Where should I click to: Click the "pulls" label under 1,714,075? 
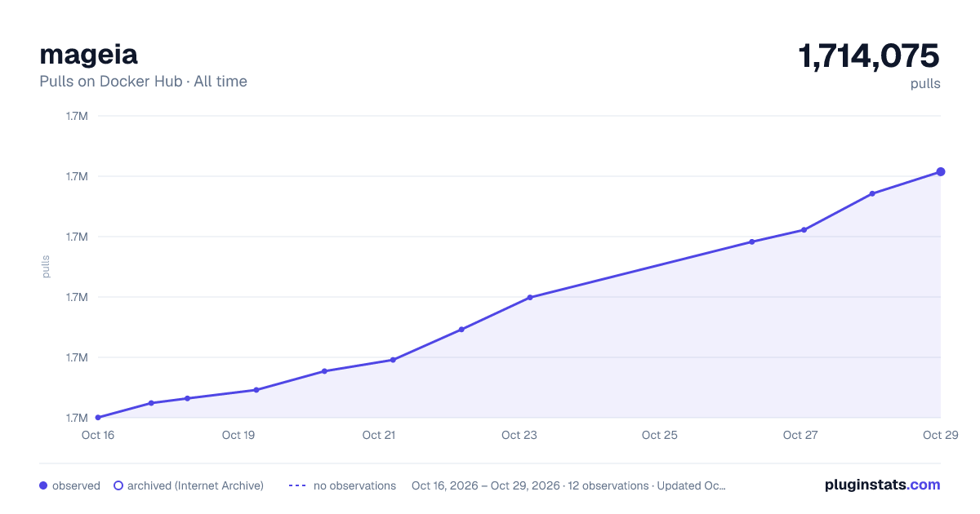[x=925, y=83]
